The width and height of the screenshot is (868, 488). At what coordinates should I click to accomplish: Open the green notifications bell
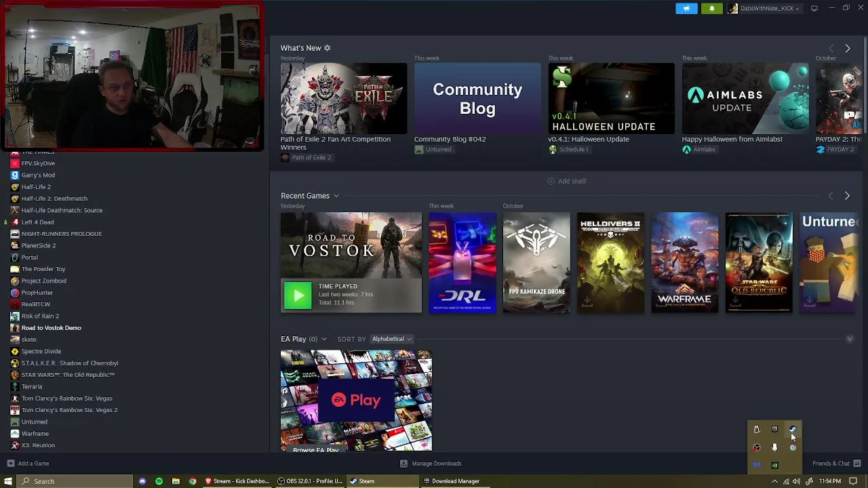tap(711, 8)
